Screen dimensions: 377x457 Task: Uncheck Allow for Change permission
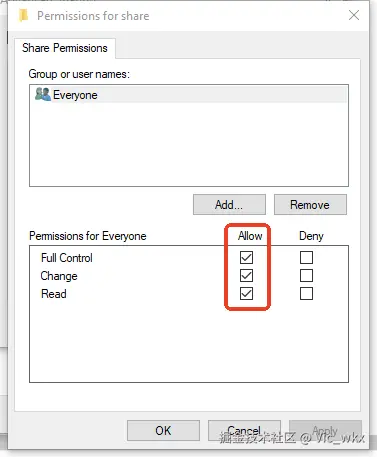click(x=246, y=276)
